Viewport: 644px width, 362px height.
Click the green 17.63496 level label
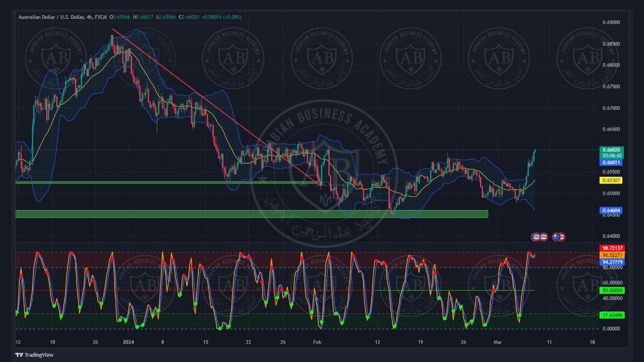(x=612, y=315)
